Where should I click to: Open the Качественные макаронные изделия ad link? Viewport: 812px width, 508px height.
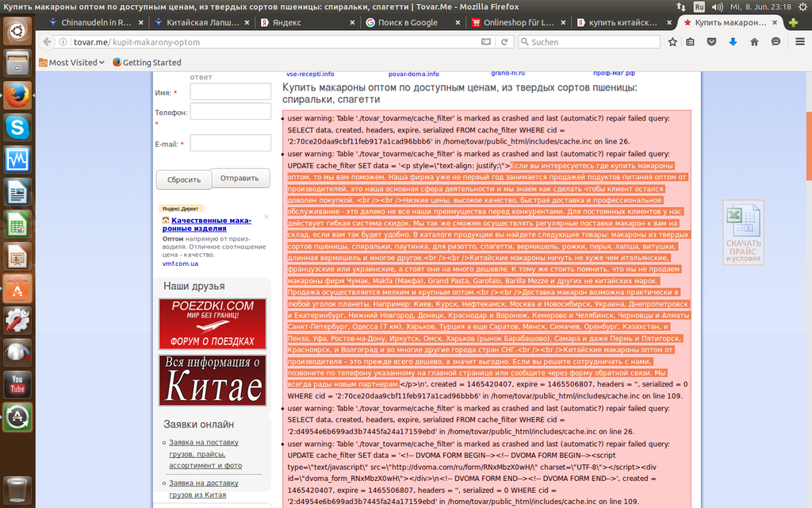(207, 224)
